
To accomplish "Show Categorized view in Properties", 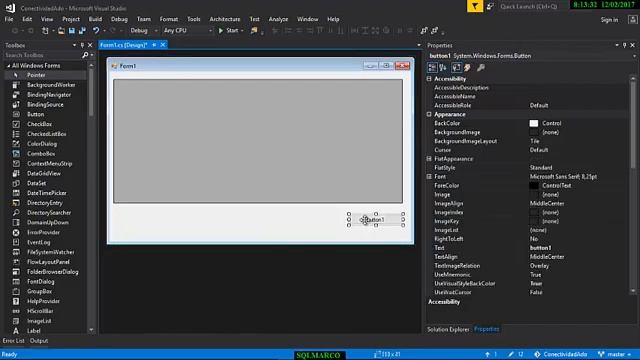I will tap(432, 68).
